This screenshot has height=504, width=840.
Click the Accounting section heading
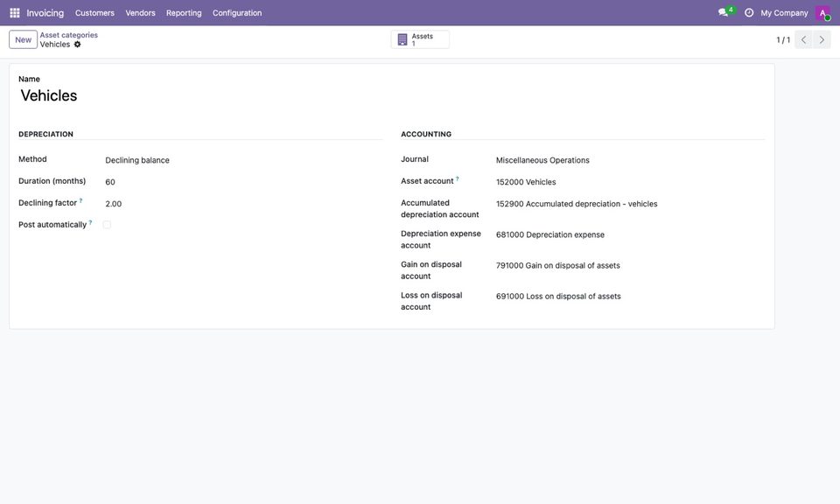[426, 134]
